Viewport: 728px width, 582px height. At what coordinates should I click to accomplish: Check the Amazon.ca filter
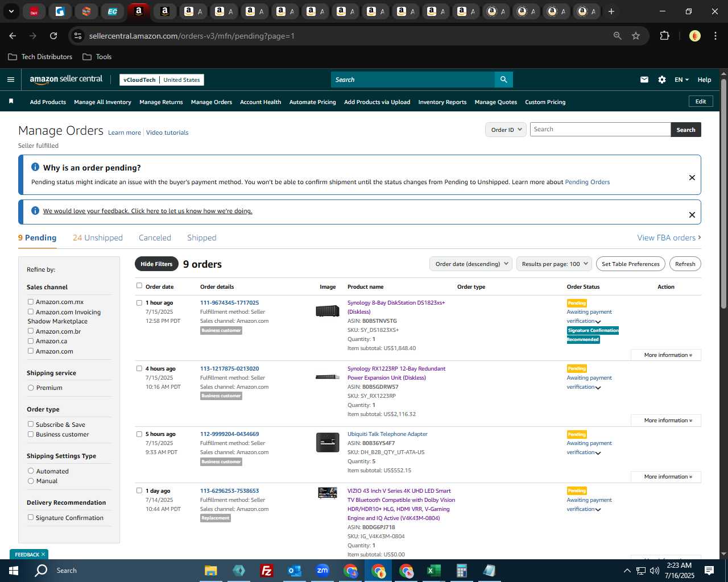pos(31,341)
